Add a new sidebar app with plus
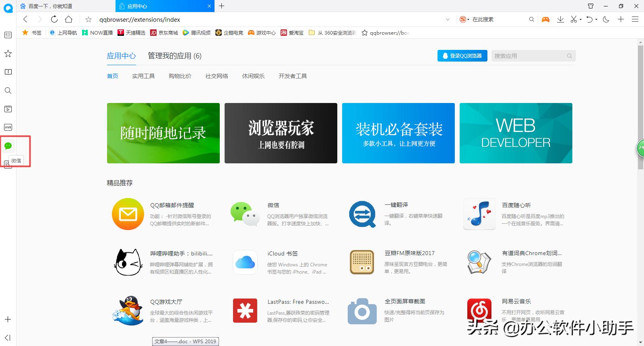The image size is (644, 346). coord(8,319)
